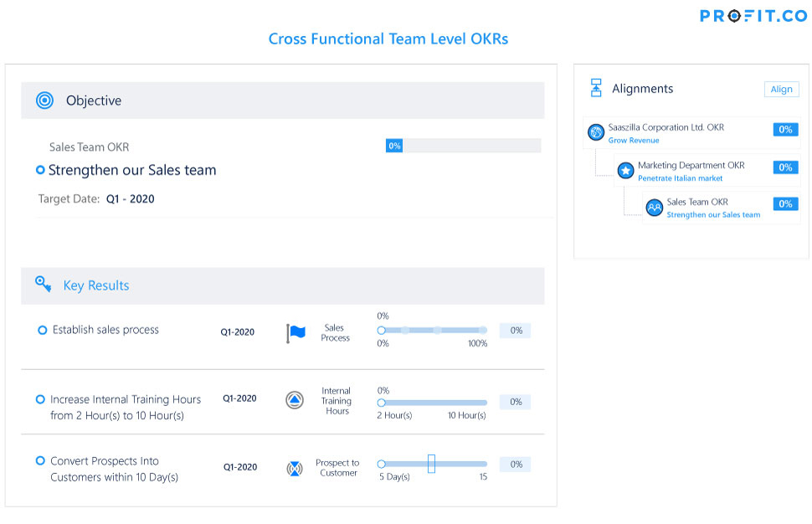Click the Sales Team OKR objective progress bar

464,146
